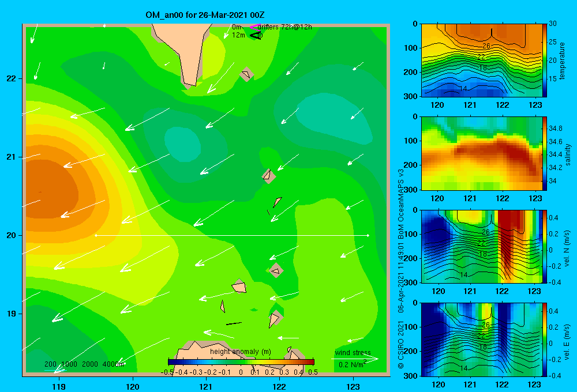Click the eastward velocity section plot
This screenshot has width=577, height=392.
click(482, 340)
